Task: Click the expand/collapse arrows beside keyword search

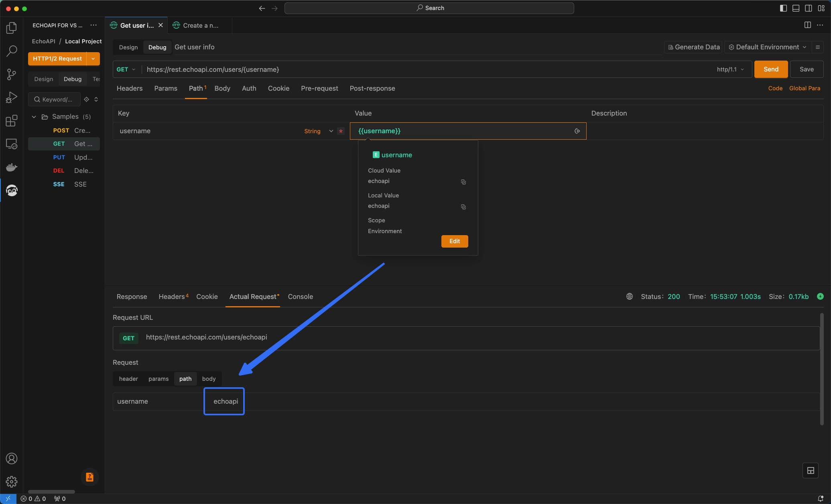Action: coord(96,99)
